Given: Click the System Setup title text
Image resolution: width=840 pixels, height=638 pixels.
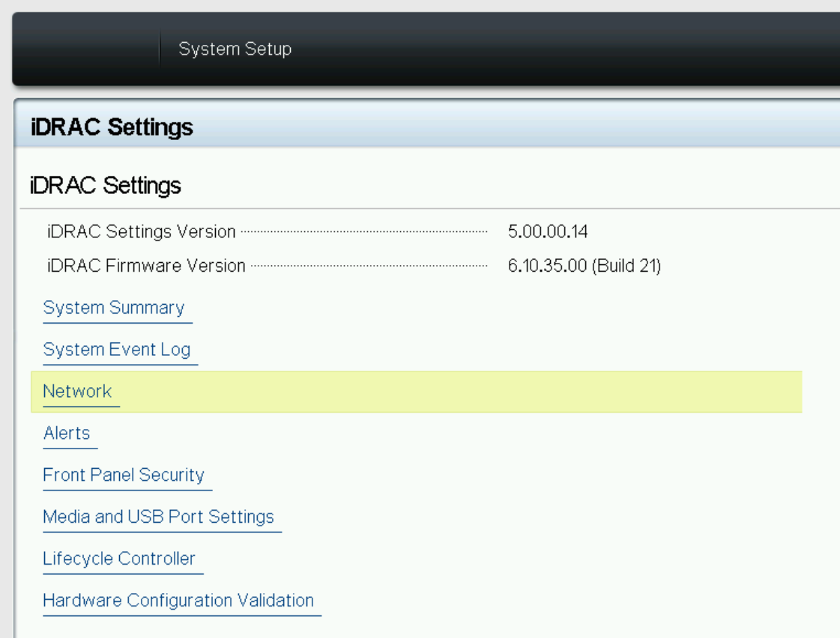Looking at the screenshot, I should pos(235,49).
